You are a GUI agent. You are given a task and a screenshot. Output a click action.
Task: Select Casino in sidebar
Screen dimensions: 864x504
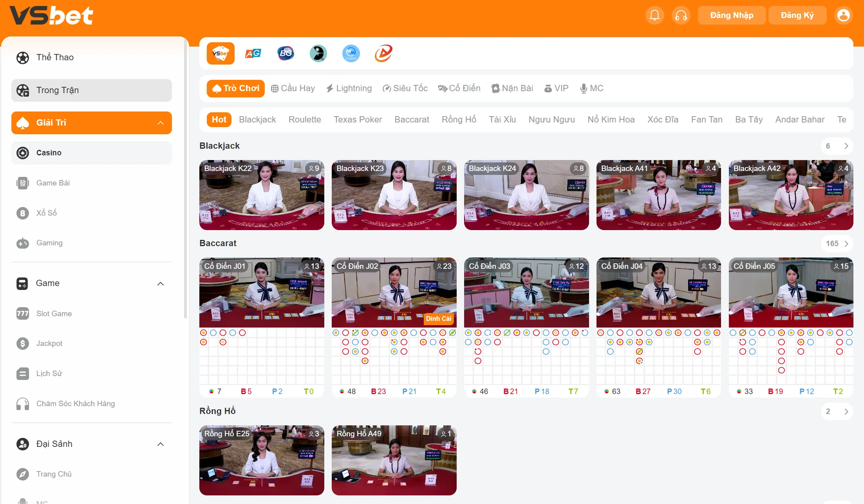[92, 153]
